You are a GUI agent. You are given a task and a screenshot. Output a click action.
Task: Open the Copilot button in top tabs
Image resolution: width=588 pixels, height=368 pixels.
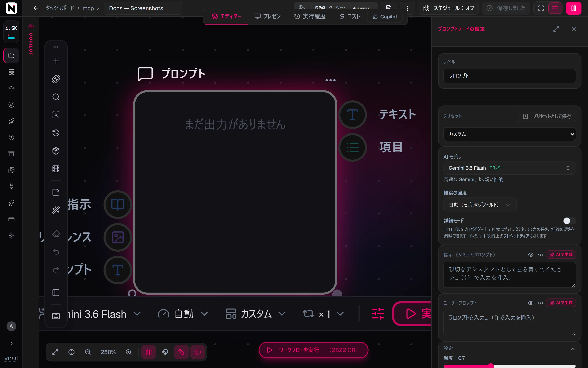point(385,17)
